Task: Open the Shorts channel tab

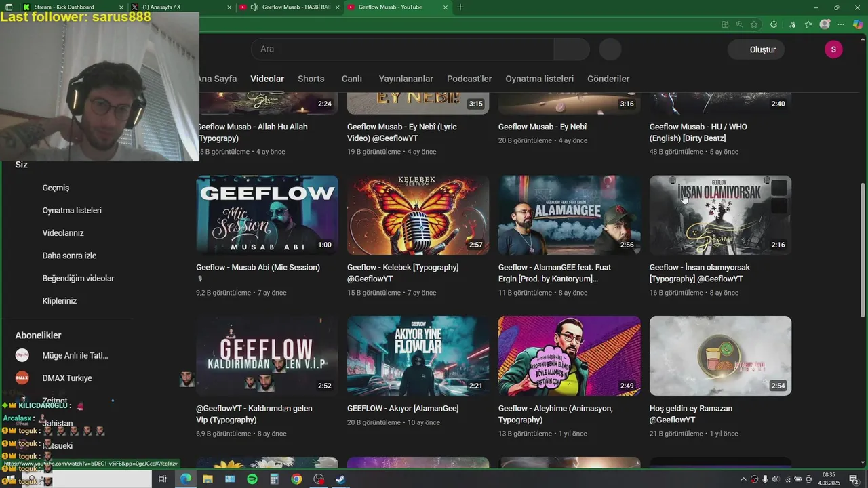Action: coord(311,79)
